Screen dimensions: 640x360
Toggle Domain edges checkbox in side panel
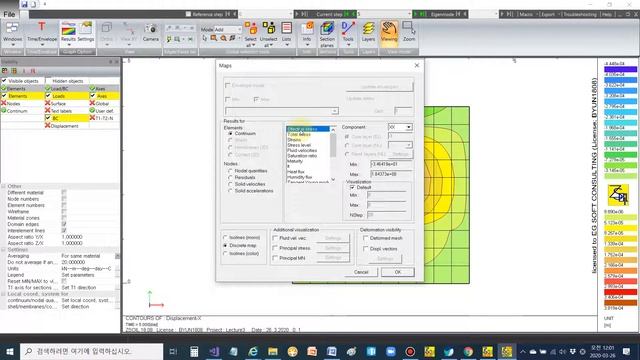point(64,224)
